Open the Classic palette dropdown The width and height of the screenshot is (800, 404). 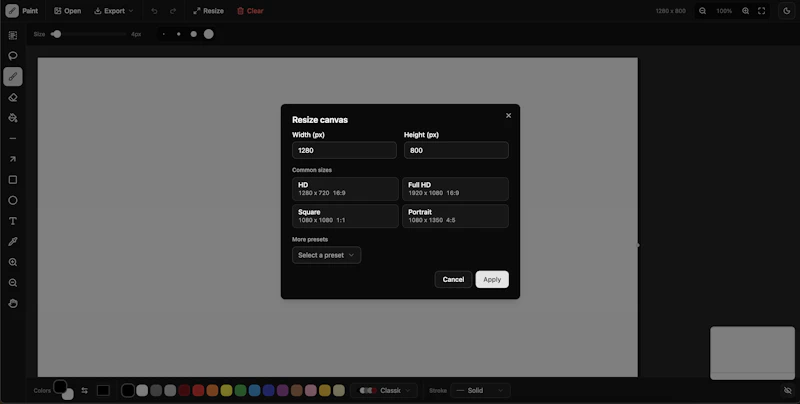384,390
